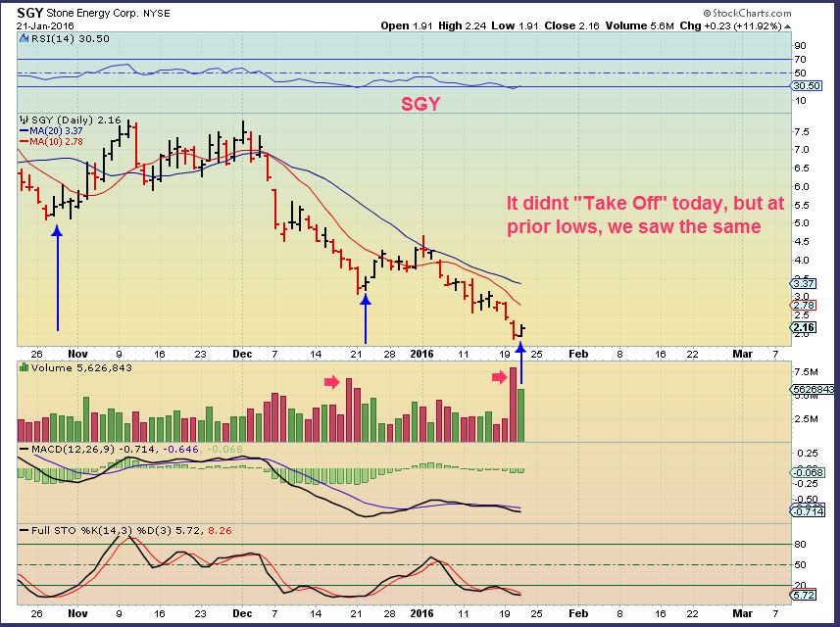Click the 2.78 moving average price tag
The image size is (840, 627).
pos(804,306)
